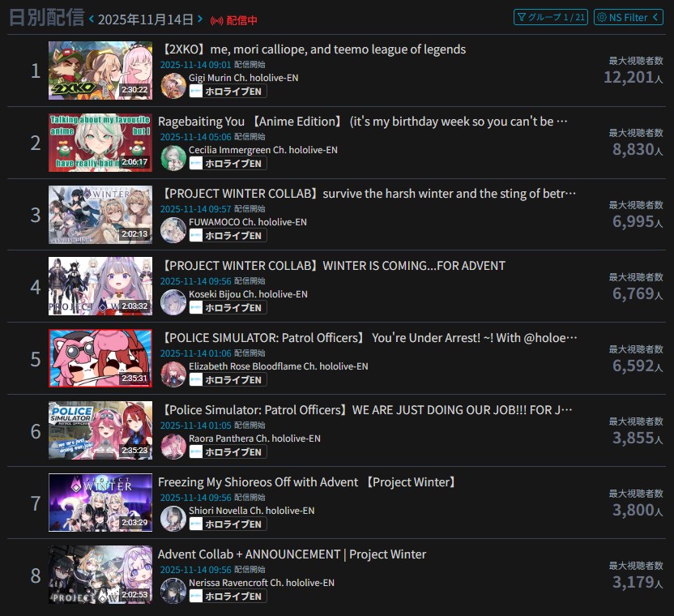
Task: Open Raora Panthera channel avatar
Action: pyautogui.click(x=173, y=447)
